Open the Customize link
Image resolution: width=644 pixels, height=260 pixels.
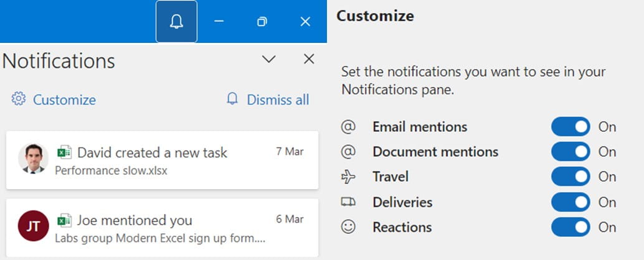[x=64, y=100]
